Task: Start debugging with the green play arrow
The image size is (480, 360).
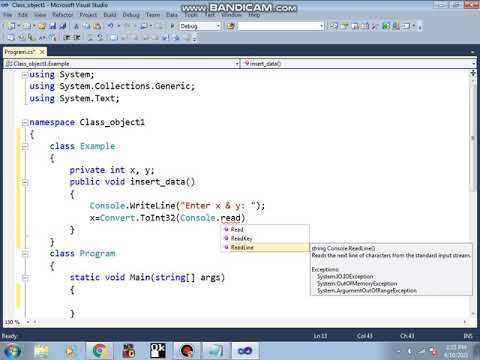Action: 172,26
